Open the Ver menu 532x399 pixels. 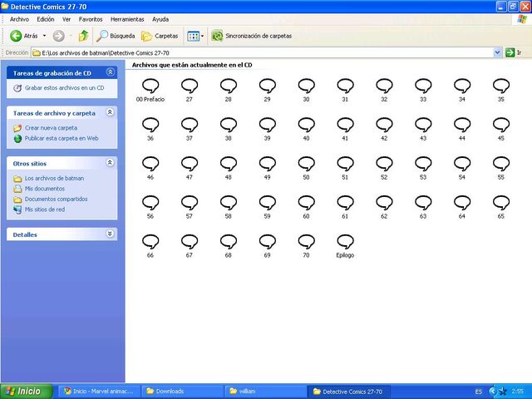coord(66,19)
